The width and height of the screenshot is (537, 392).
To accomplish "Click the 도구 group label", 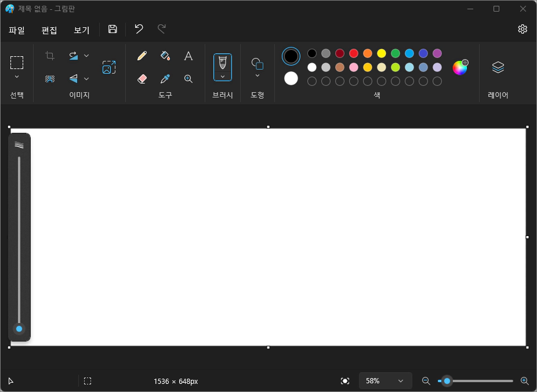I will pyautogui.click(x=165, y=95).
